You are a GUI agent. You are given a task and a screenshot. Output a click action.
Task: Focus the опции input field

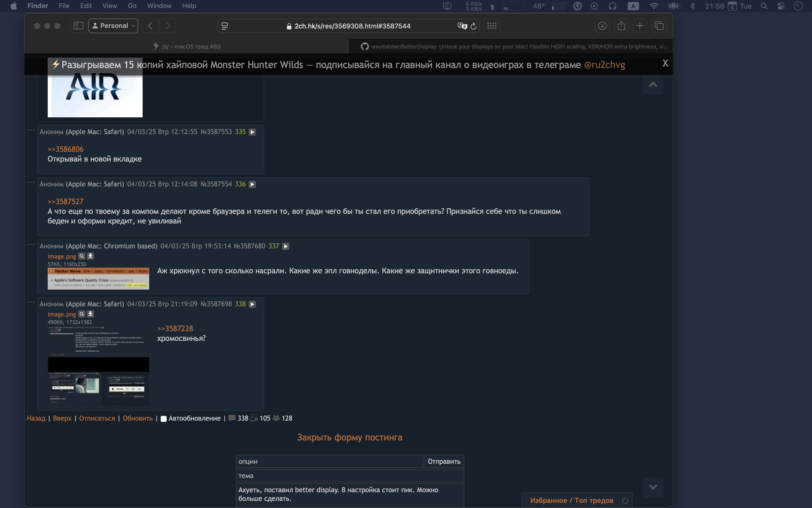(330, 461)
